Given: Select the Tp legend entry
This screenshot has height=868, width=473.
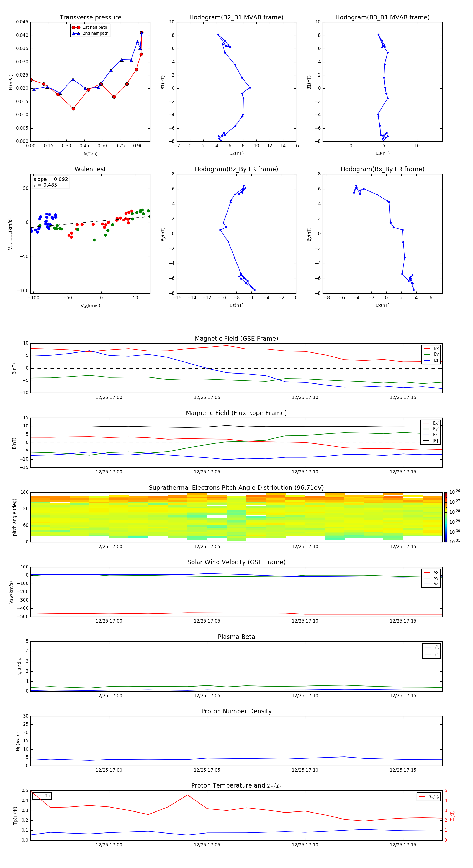Looking at the screenshot, I should [42, 796].
